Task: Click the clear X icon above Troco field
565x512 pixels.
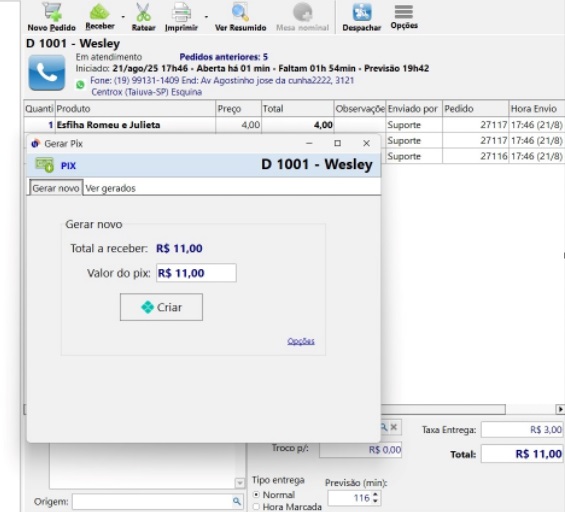Action: (x=394, y=427)
